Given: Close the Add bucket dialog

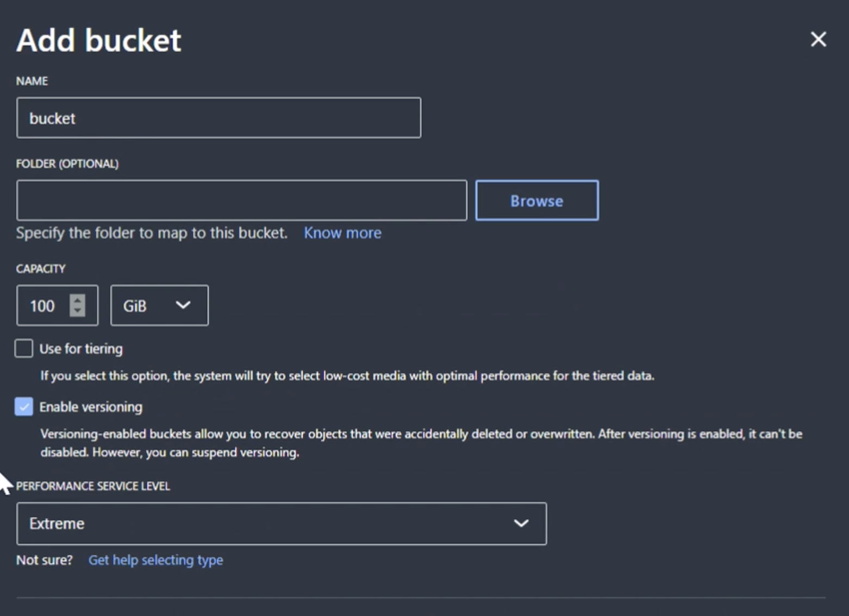Looking at the screenshot, I should [x=818, y=39].
